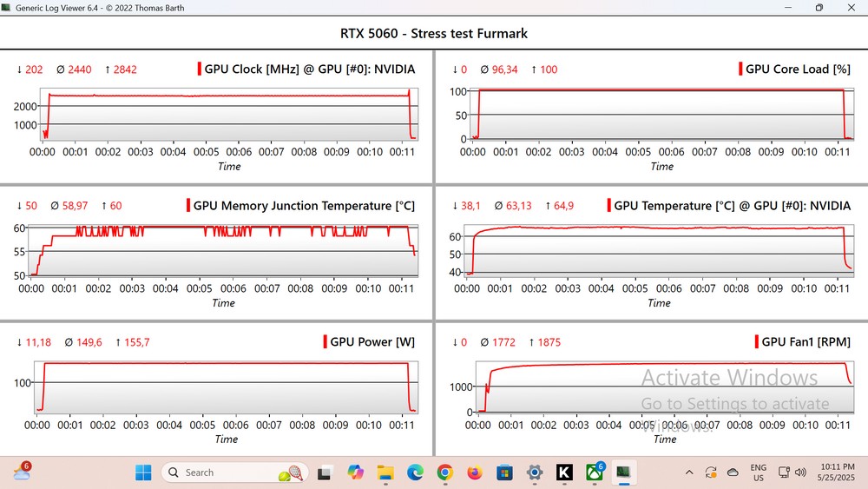Open the Xbox app with badge
Viewport: 868px width, 489px height.
tap(594, 472)
